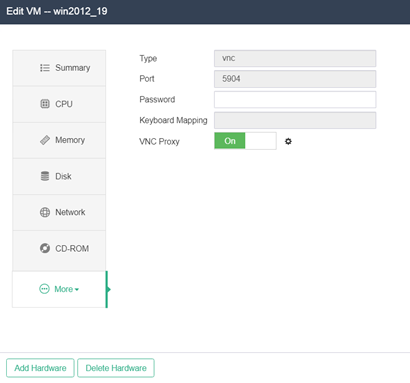Open the Summary tab label
The height and width of the screenshot is (383, 410).
(73, 68)
